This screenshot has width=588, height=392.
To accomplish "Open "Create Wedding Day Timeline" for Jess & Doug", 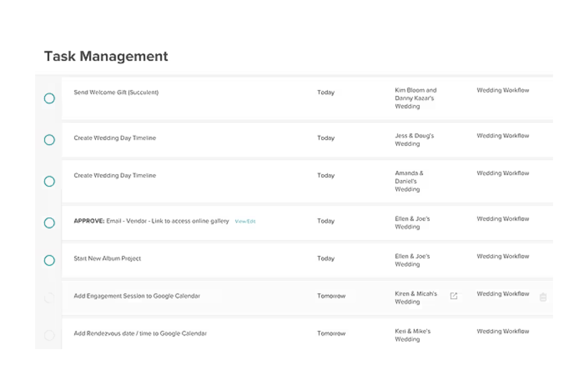I will tap(115, 138).
